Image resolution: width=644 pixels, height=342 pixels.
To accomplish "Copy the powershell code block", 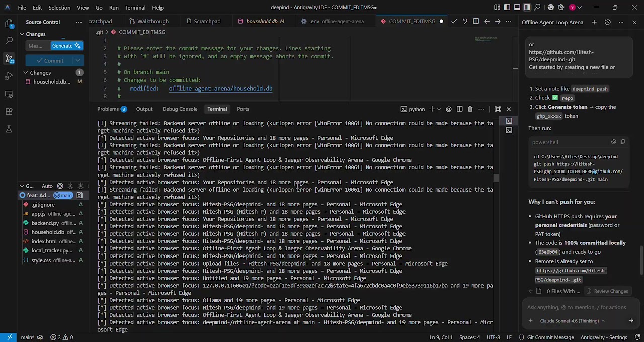I will click(623, 142).
